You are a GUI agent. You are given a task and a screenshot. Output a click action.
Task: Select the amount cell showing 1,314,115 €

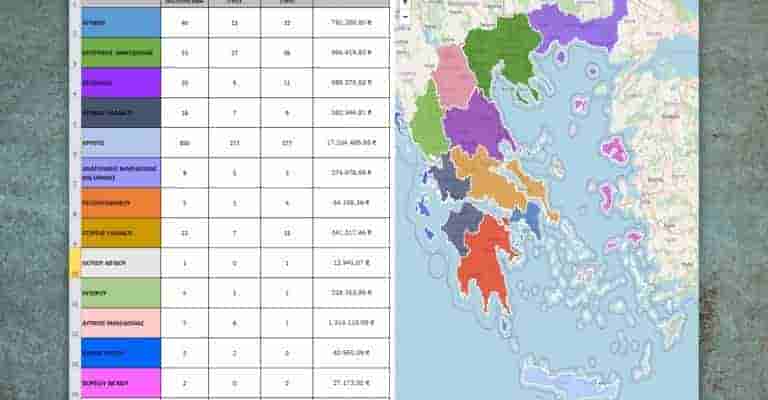(351, 323)
